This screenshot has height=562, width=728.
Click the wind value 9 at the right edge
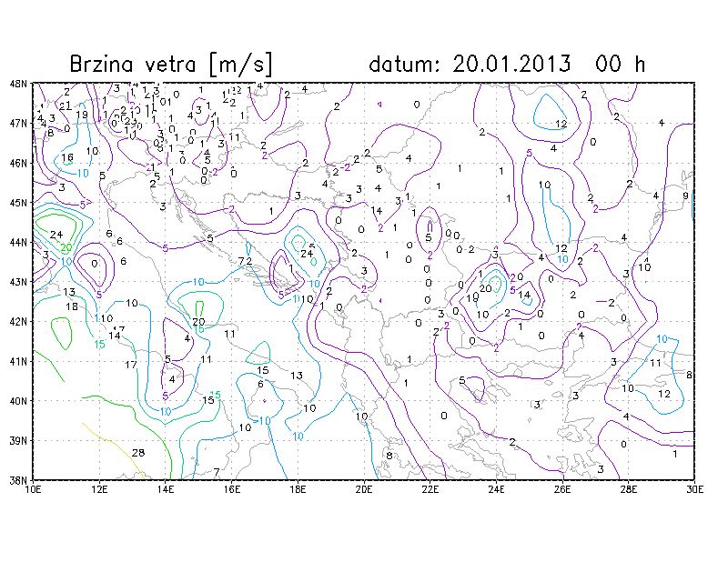point(685,196)
